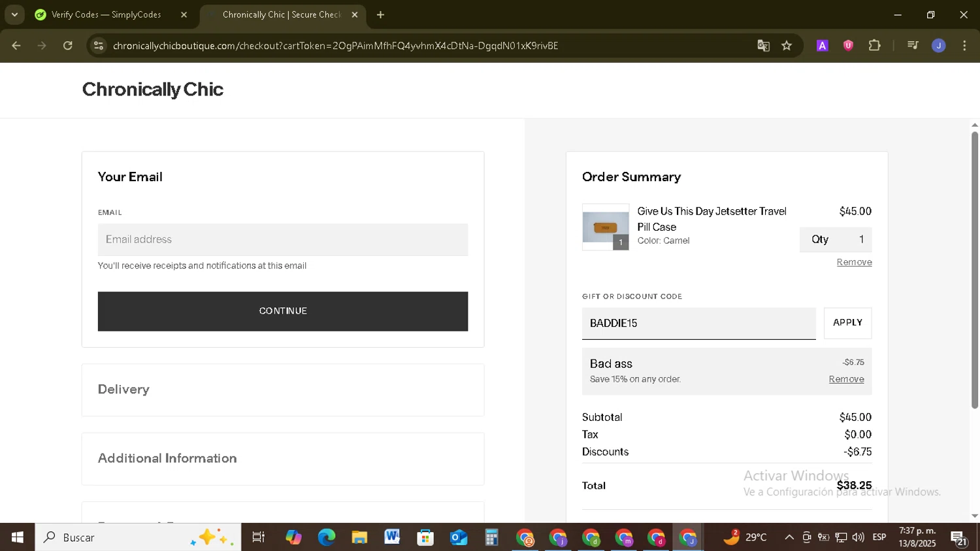980x551 pixels.
Task: Open Calculator from the taskbar
Action: (491, 537)
